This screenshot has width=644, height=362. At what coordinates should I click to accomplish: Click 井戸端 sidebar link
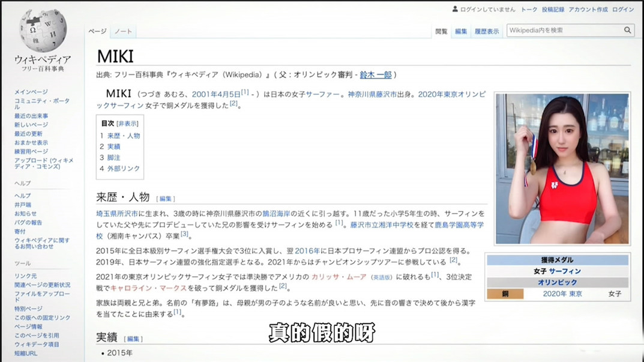point(23,205)
